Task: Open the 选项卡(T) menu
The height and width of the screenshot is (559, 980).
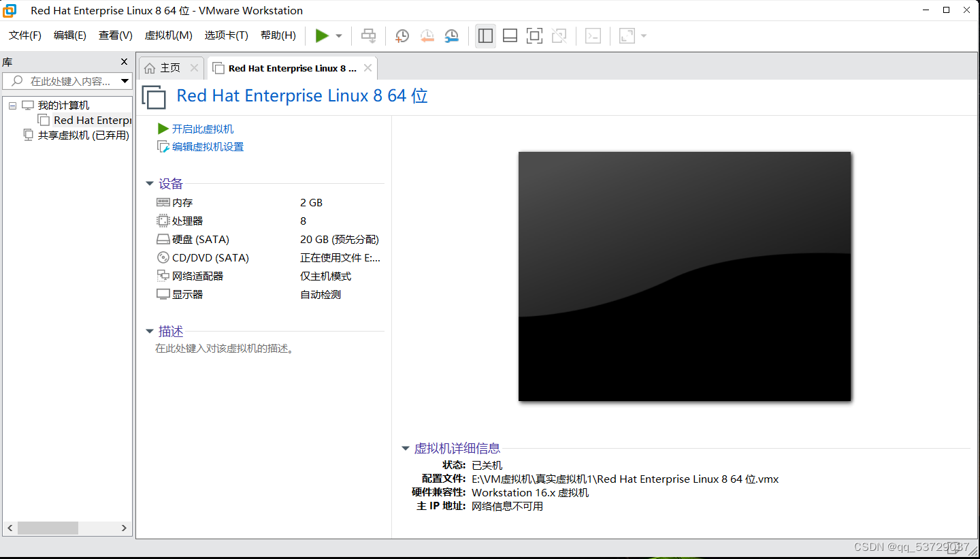Action: coord(227,35)
